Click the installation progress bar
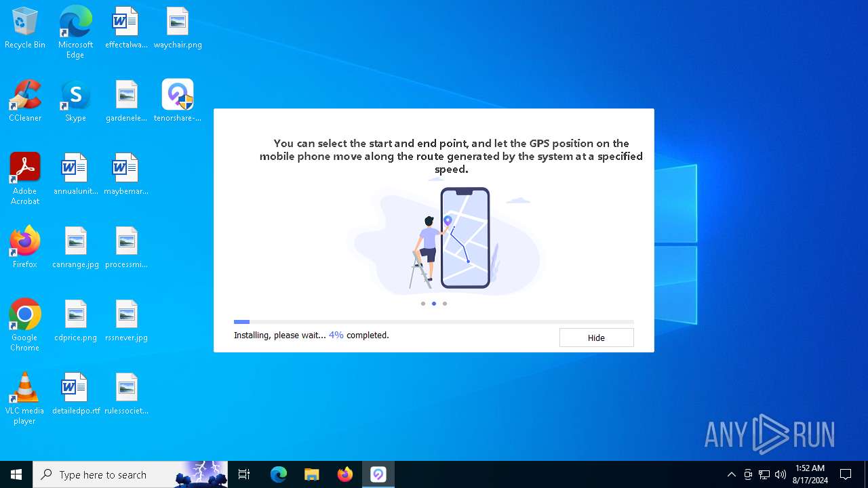Screen dimensions: 868x488 [x=433, y=322]
